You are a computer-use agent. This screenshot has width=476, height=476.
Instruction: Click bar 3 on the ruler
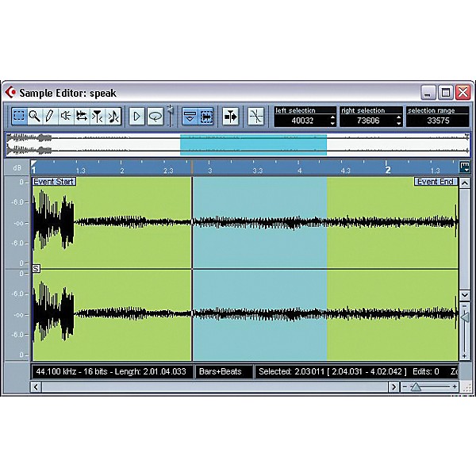point(209,171)
